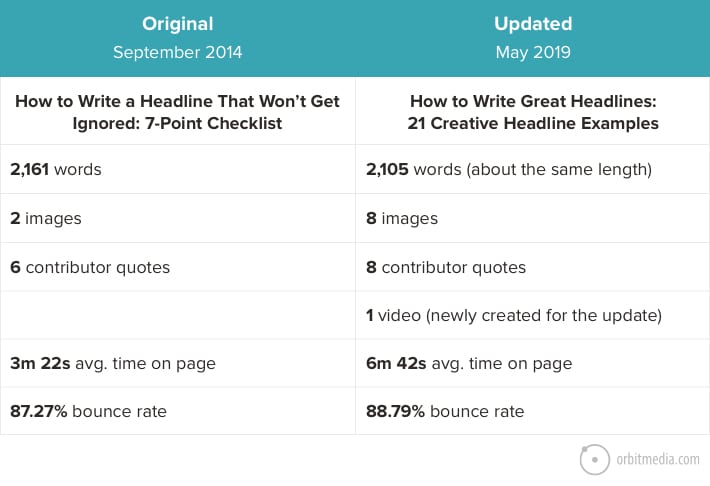710x486 pixels.
Task: Open the orbitmedia.com watermark link
Action: tap(657, 459)
